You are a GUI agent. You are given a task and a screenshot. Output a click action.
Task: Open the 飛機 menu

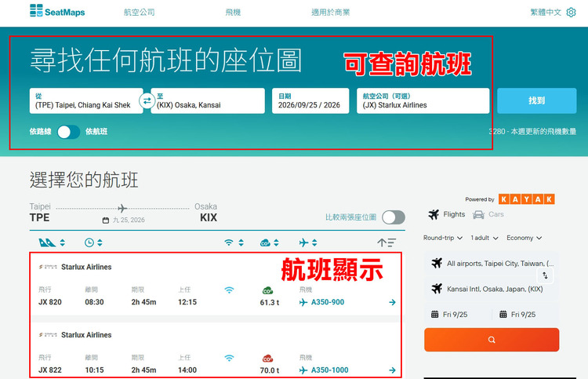point(233,13)
